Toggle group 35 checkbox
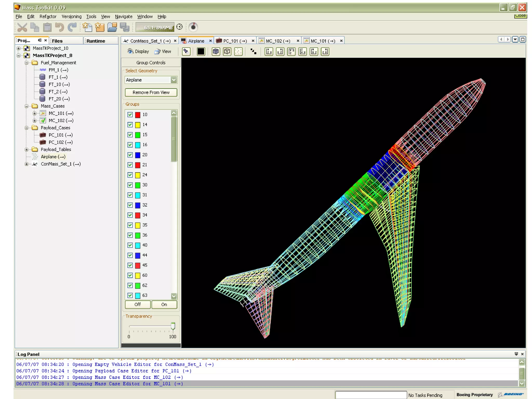The height and width of the screenshot is (399, 532). (130, 225)
